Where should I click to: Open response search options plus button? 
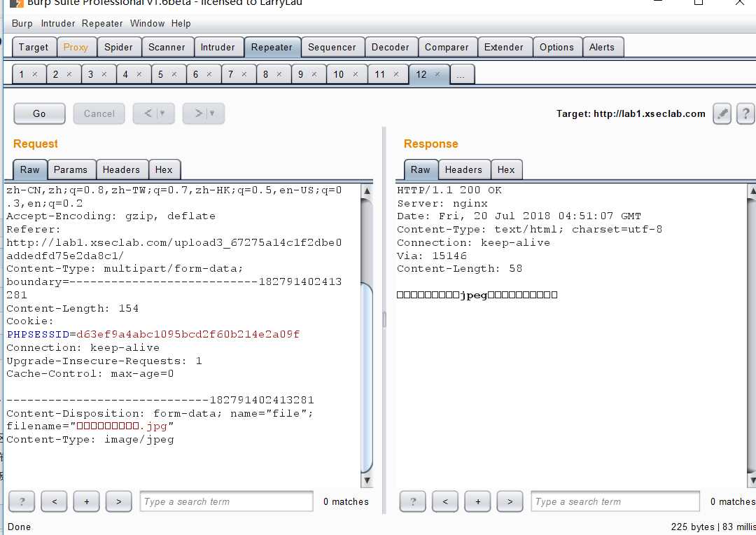point(477,501)
